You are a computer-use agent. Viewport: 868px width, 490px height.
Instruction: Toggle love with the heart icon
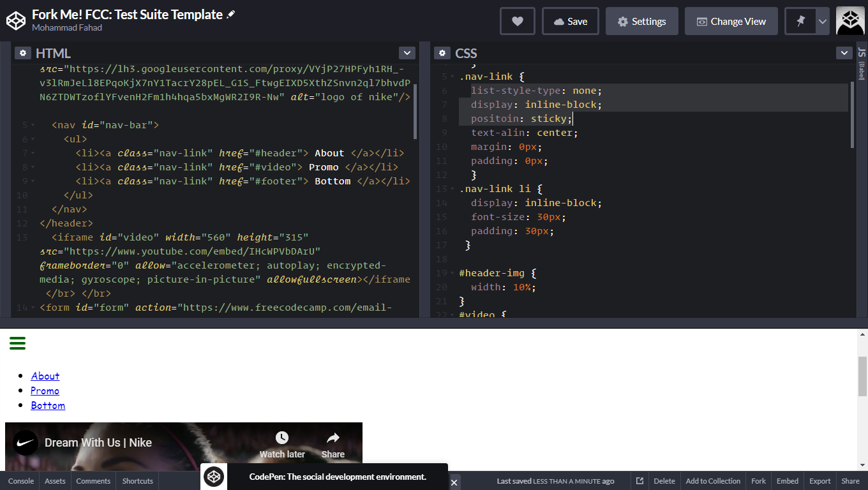[x=517, y=20]
